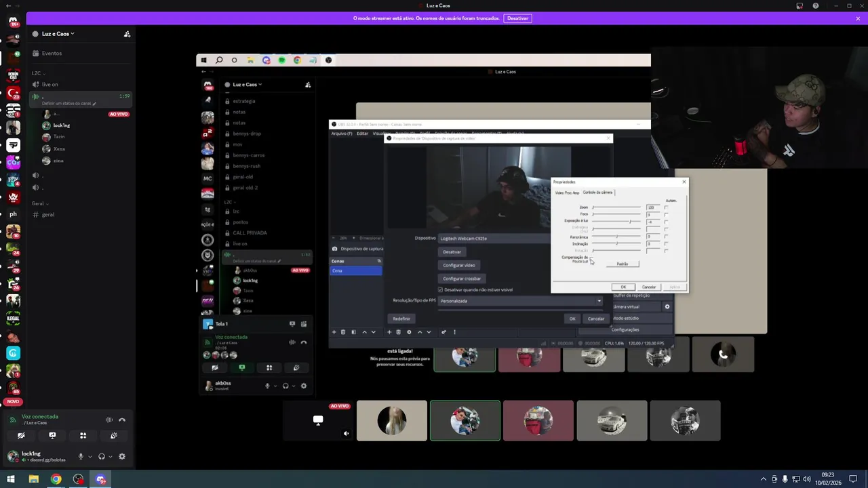Viewport: 868px width, 488px height.
Task: Open the Resolução/Tipo de FPS Personalizada dropdown
Action: click(x=520, y=301)
